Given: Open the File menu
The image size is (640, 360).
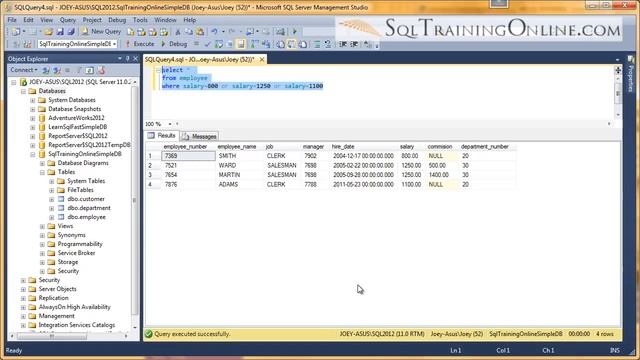Looking at the screenshot, I should click(x=12, y=20).
